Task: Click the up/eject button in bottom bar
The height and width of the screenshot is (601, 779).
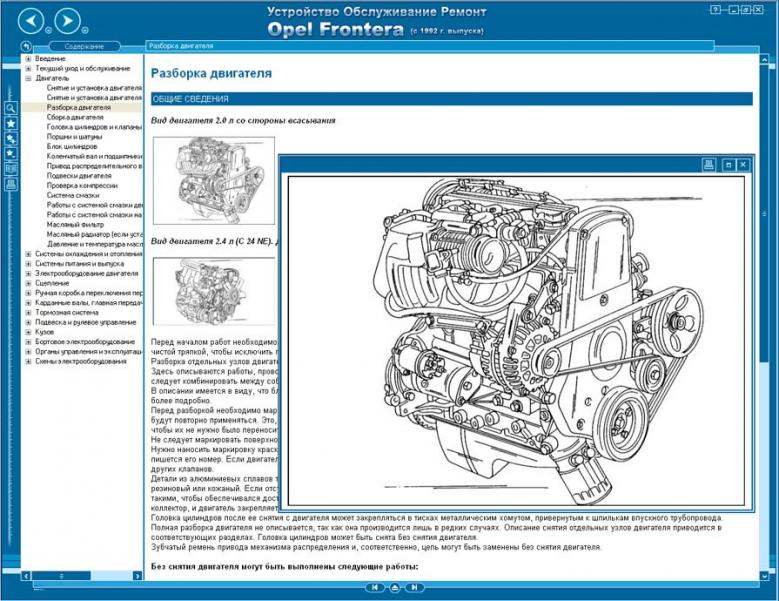Action: [394, 587]
